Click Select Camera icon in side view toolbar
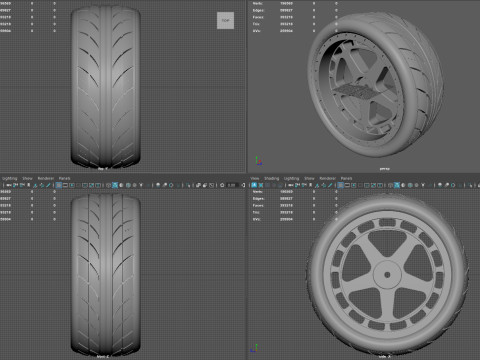Viewport: 480px width, 360px height. [x=291, y=185]
